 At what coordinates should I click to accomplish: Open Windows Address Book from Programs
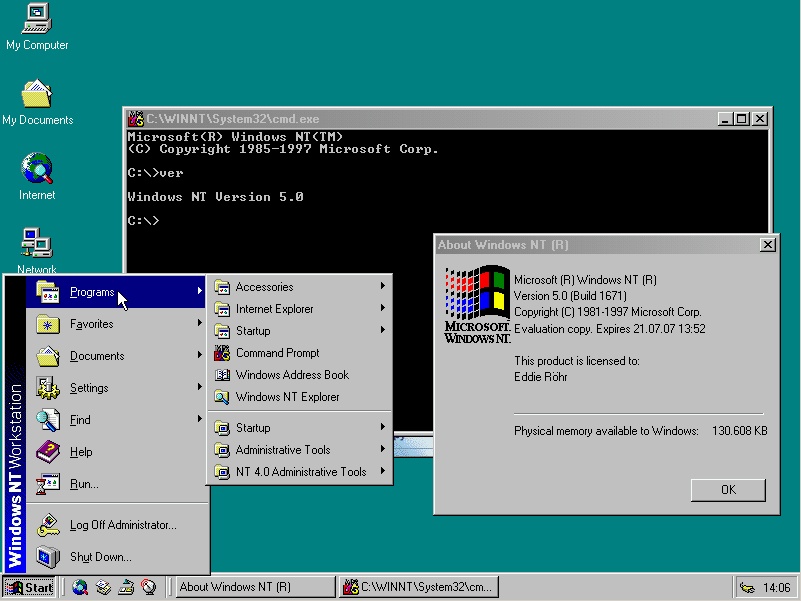292,375
